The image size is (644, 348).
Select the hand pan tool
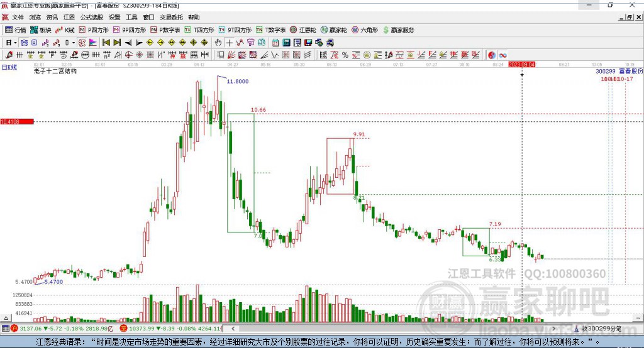(218, 43)
